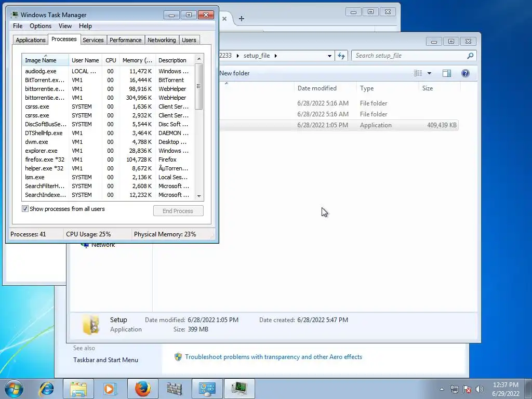Click the process list scroll-up arrow
Image resolution: width=532 pixels, height=399 pixels.
[x=199, y=59]
